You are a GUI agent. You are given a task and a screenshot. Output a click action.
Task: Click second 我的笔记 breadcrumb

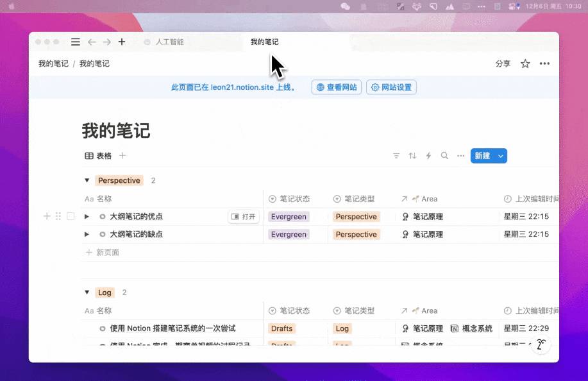point(94,63)
